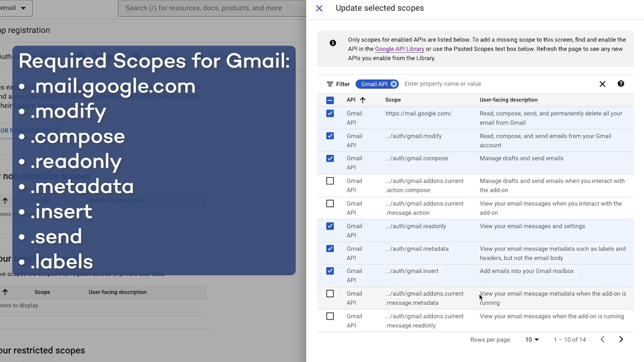The height and width of the screenshot is (362, 644).
Task: Click the info icon in the notice box
Action: point(333,43)
